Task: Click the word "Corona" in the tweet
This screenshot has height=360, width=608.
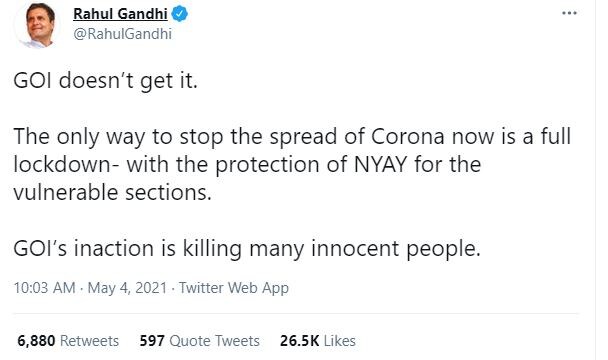Action: click(408, 137)
